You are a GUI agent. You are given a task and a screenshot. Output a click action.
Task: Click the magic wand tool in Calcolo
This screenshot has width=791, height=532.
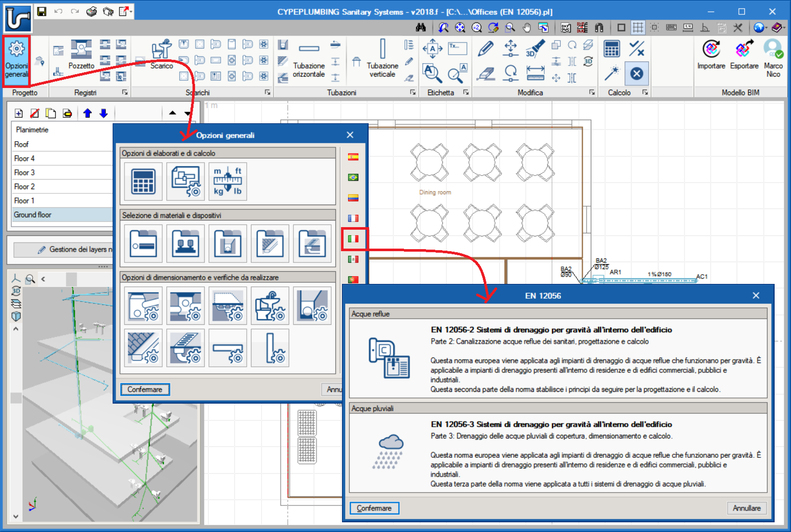pos(612,74)
